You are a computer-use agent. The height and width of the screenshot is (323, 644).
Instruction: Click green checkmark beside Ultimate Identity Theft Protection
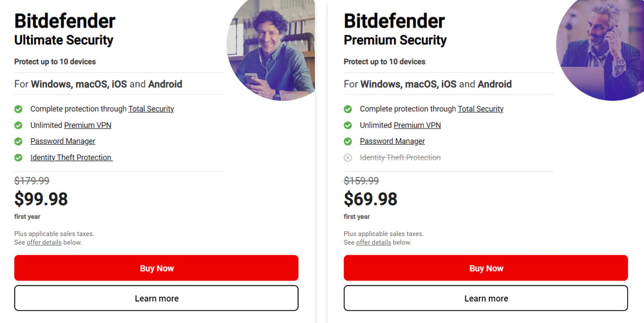18,158
